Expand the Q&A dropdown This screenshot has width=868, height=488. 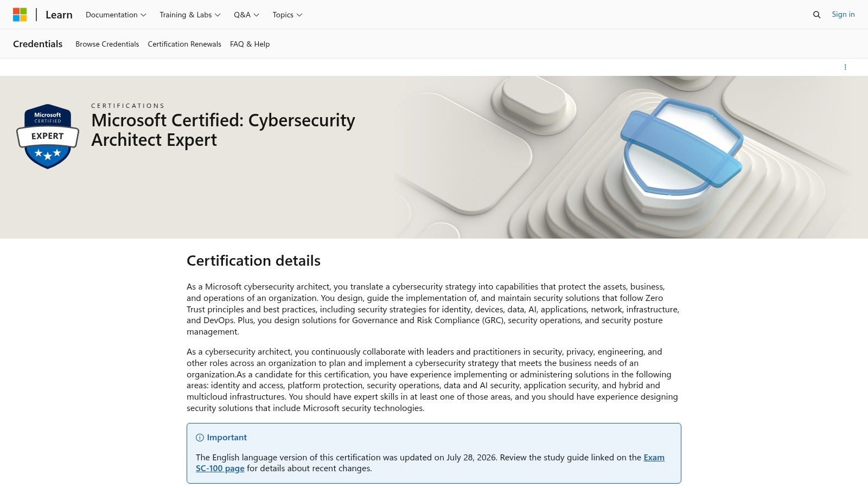[246, 15]
